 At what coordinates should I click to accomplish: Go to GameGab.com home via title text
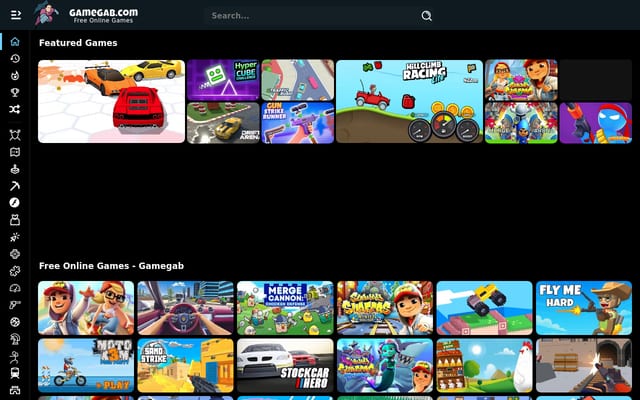click(x=104, y=13)
